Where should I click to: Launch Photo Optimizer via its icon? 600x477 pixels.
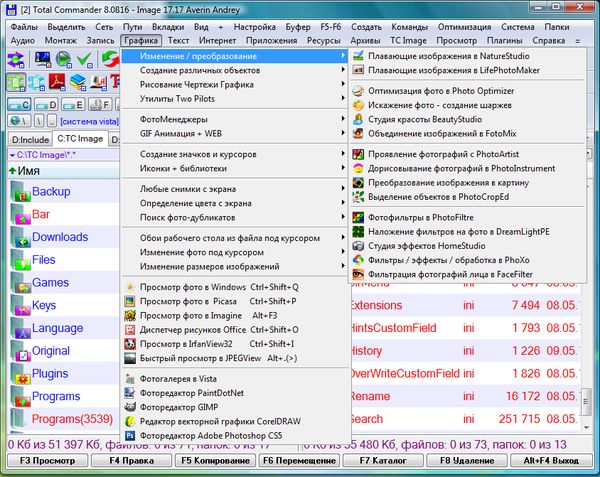(x=358, y=91)
